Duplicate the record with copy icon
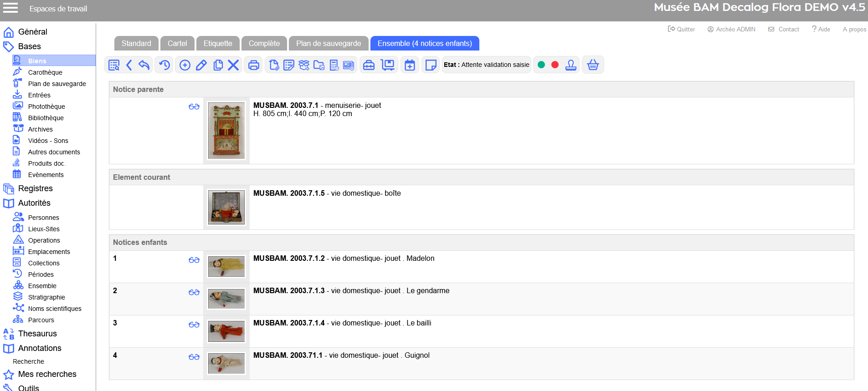The height and width of the screenshot is (391, 868). coord(218,65)
